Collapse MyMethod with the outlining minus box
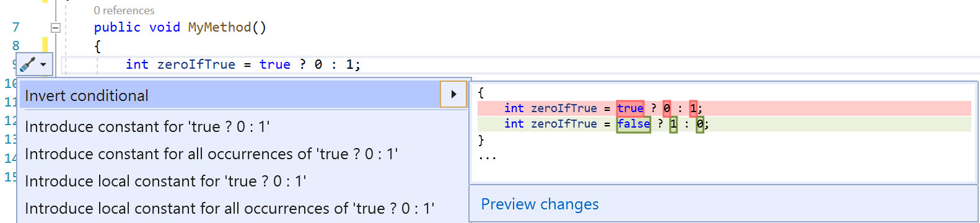This screenshot has width=980, height=223. (55, 27)
